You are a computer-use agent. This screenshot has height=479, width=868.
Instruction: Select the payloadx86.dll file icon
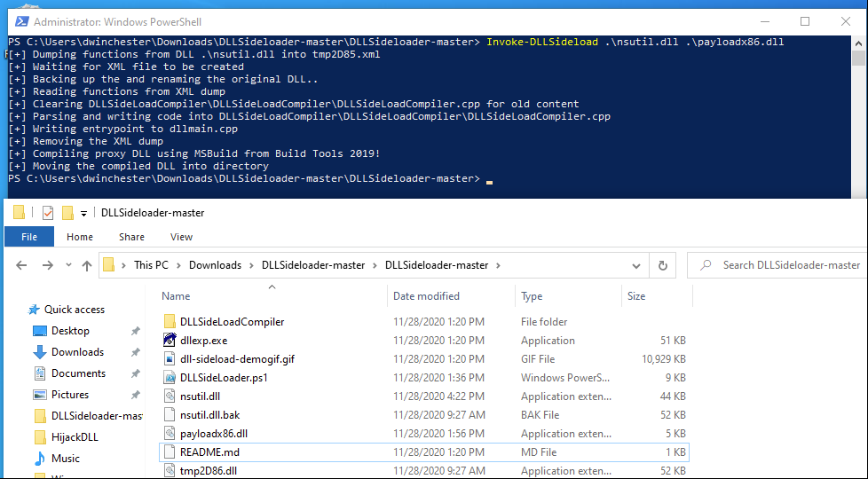170,434
